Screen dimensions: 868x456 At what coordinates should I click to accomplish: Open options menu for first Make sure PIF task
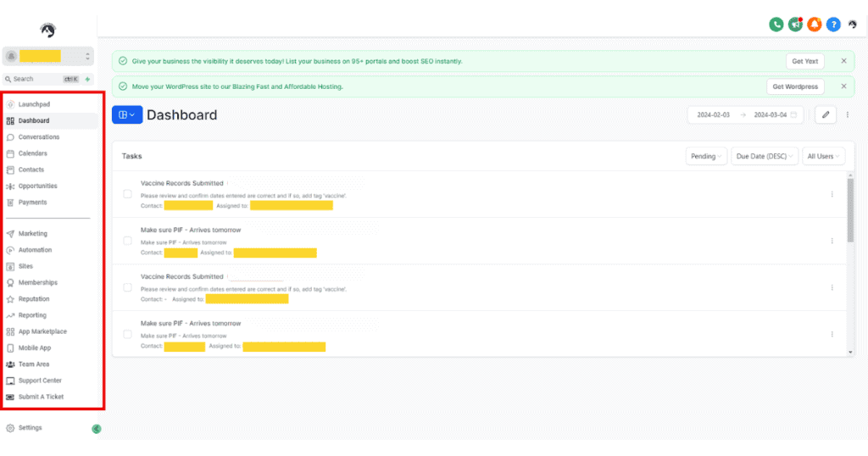point(832,241)
